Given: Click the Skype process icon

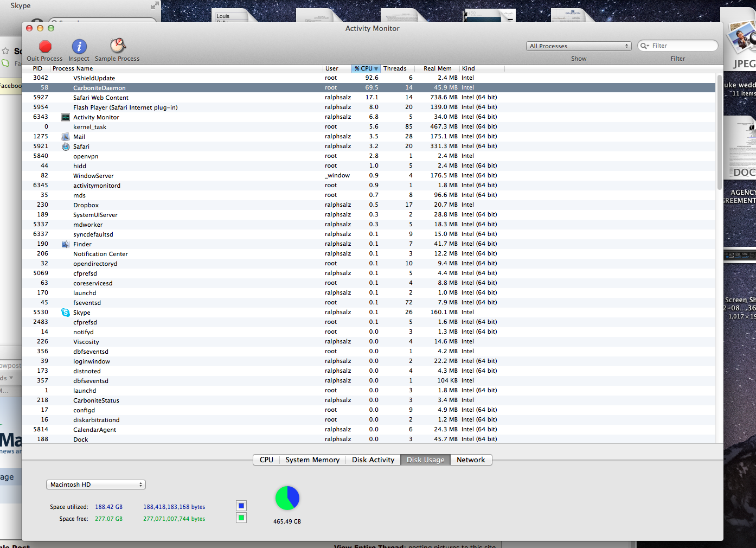Looking at the screenshot, I should (66, 313).
